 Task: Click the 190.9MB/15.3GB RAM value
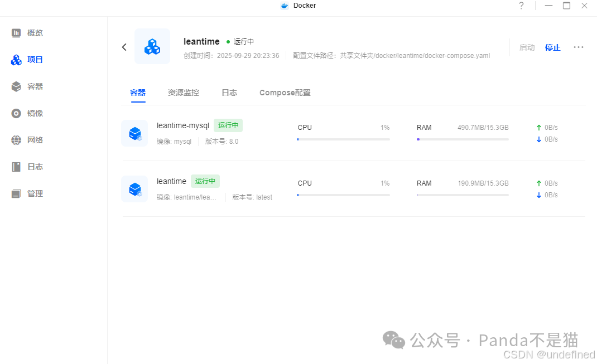click(x=483, y=183)
